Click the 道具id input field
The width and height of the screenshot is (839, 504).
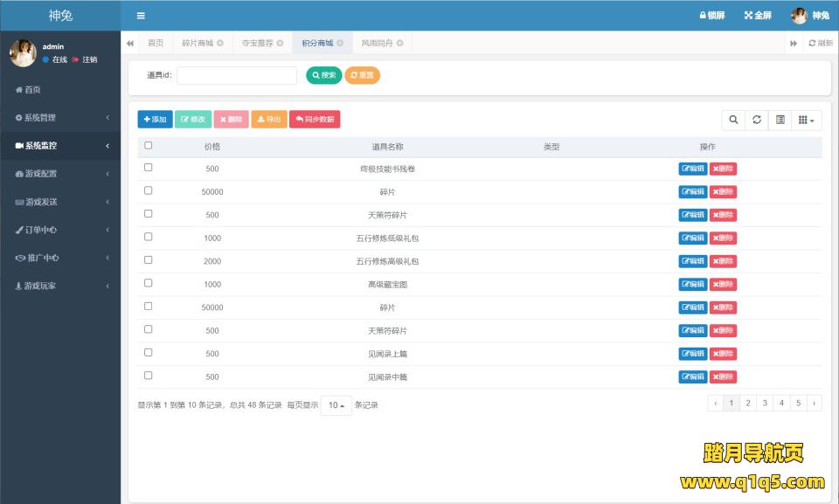pyautogui.click(x=237, y=76)
